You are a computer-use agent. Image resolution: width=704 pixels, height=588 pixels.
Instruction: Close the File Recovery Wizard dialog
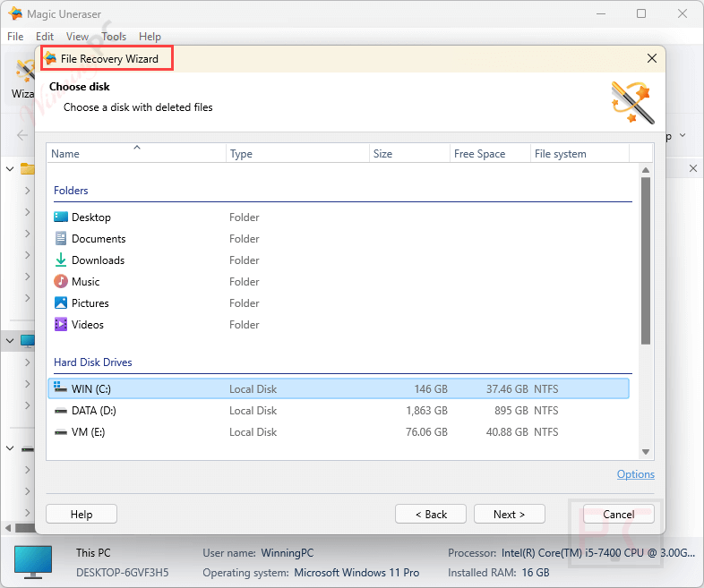[652, 58]
